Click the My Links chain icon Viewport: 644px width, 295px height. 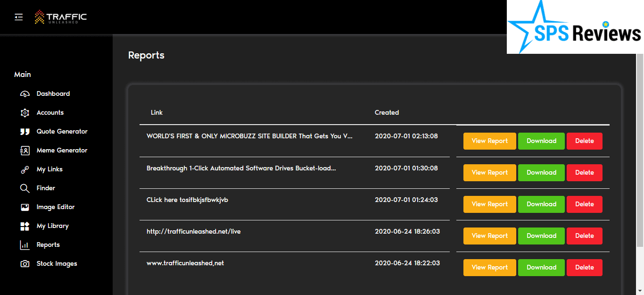[25, 169]
